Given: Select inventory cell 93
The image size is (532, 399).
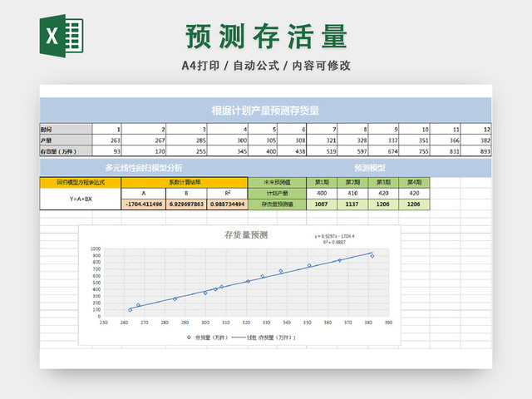Looking at the screenshot, I should click(106, 151).
